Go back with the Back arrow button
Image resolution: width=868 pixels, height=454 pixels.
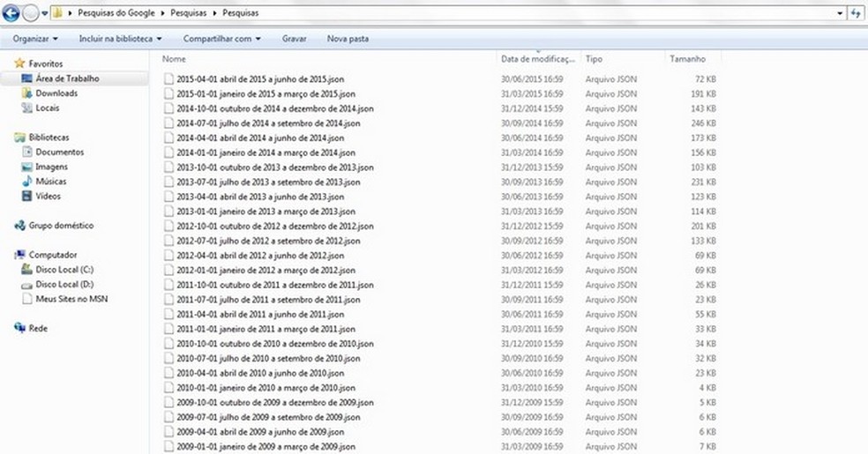point(11,12)
